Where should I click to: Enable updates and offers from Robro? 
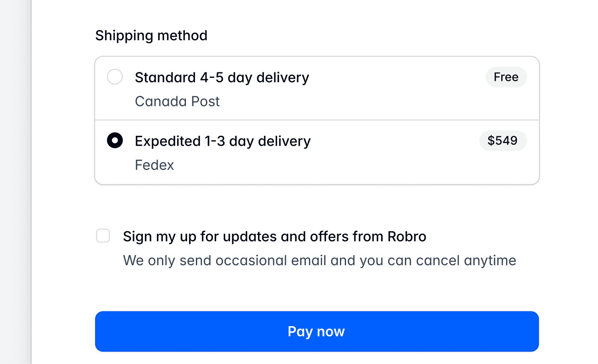pos(103,236)
